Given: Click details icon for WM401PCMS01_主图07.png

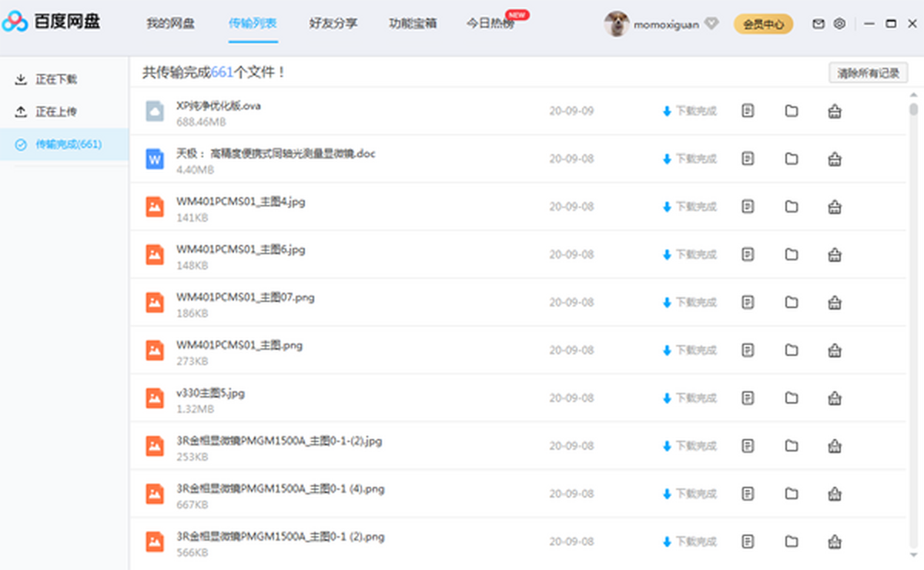Looking at the screenshot, I should coord(748,302).
